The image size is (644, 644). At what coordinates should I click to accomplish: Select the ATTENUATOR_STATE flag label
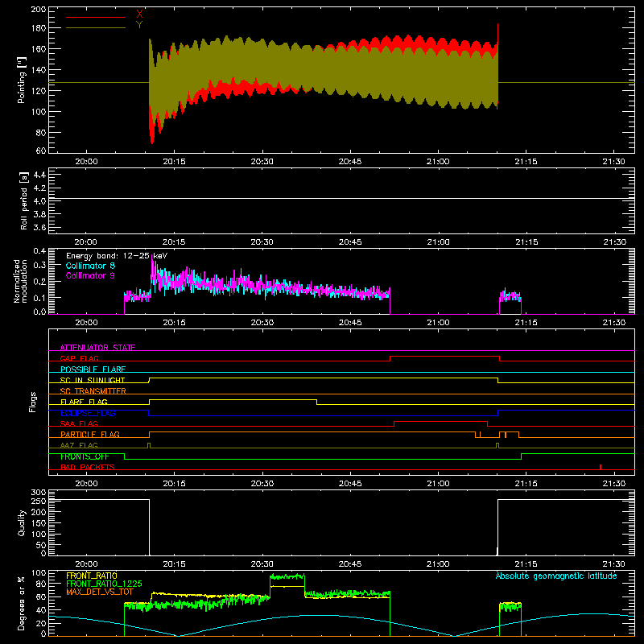97,348
